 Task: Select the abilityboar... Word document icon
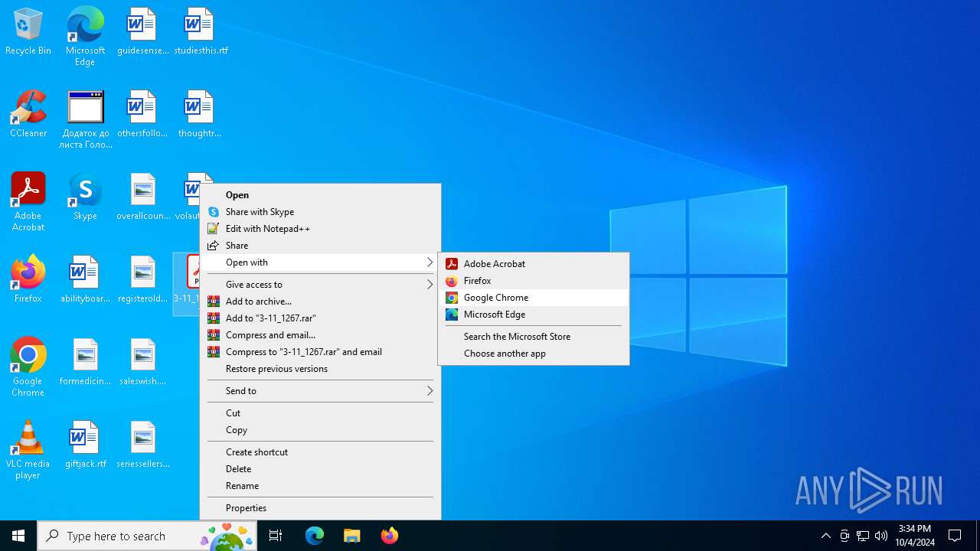click(x=85, y=280)
